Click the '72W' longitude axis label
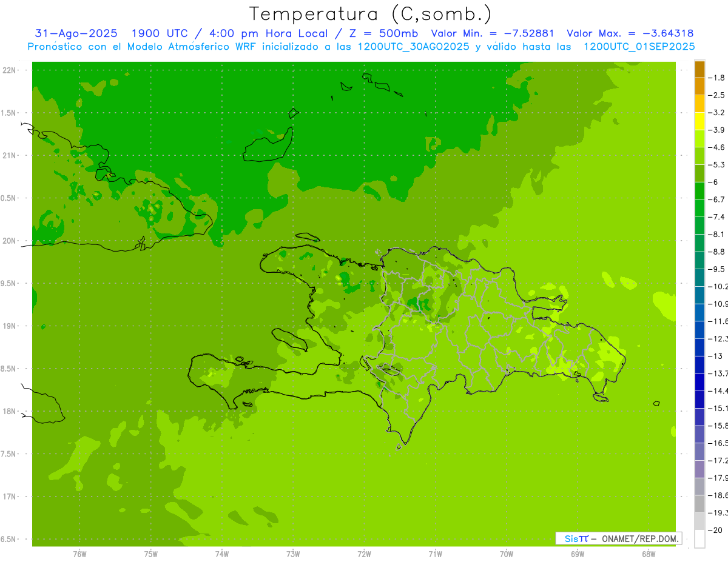 point(365,554)
